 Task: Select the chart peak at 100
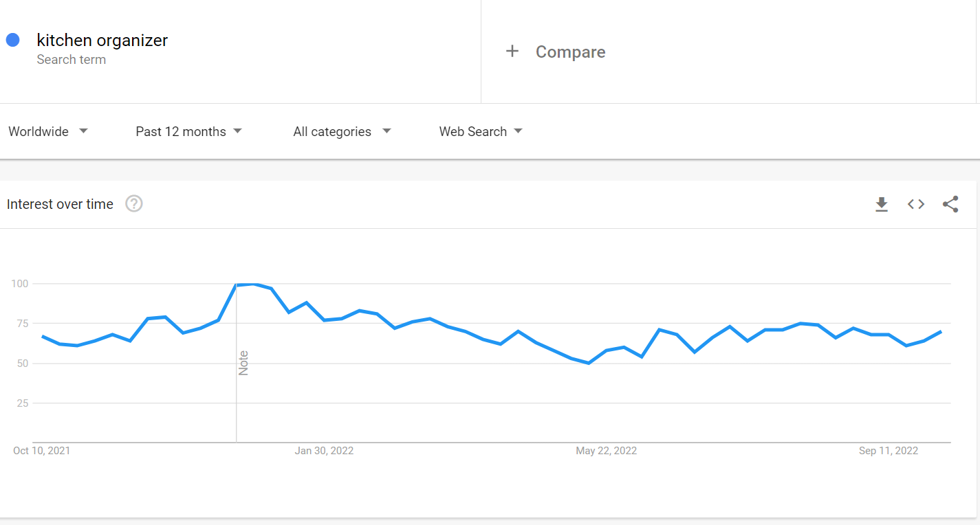coord(254,284)
